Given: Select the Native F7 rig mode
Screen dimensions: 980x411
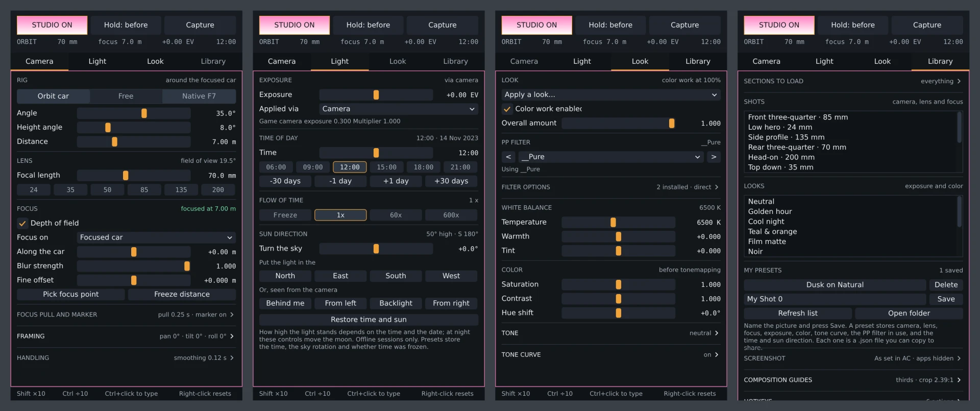Looking at the screenshot, I should tap(199, 96).
